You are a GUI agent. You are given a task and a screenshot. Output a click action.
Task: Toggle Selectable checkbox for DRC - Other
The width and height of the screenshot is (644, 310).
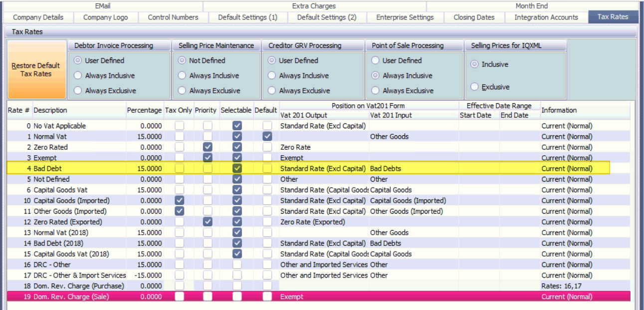[237, 265]
